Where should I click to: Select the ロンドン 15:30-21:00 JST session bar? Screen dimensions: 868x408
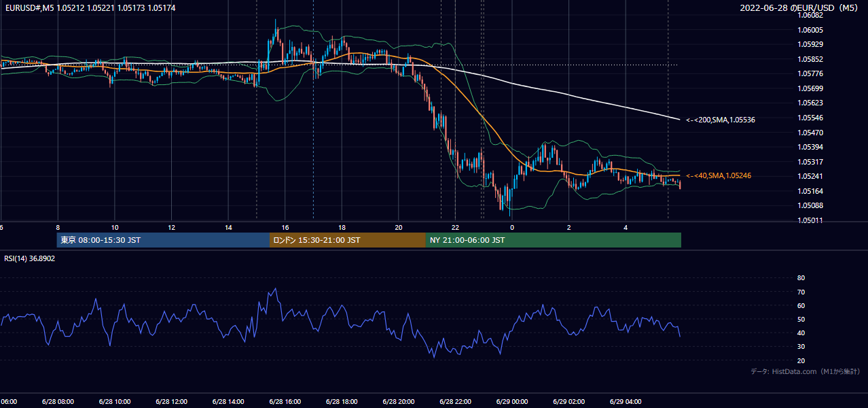[348, 240]
